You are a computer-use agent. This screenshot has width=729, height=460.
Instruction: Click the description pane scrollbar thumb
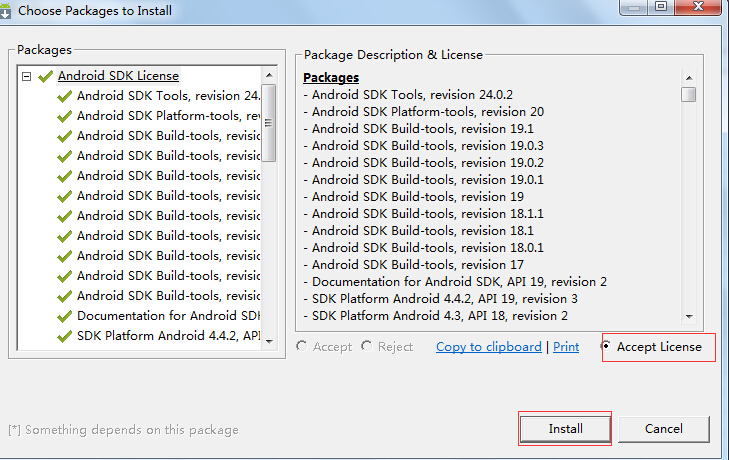[x=689, y=94]
